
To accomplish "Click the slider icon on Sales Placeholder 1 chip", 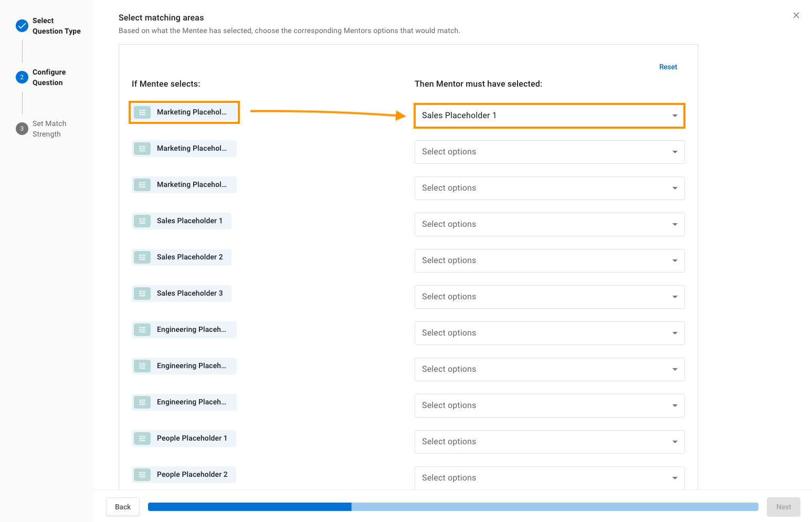I will pos(142,221).
